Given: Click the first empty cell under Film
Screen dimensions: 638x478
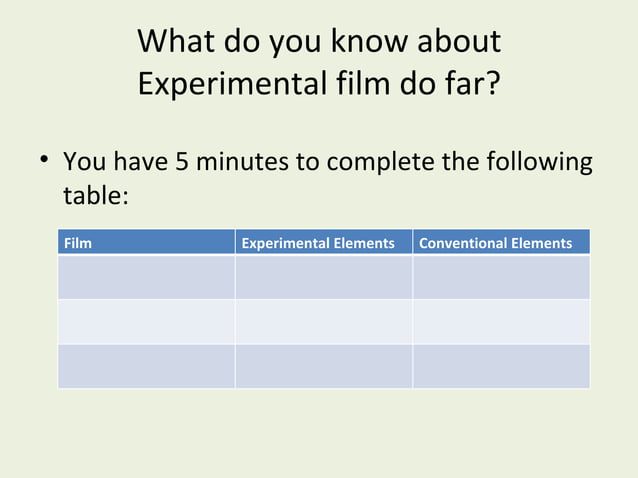Looking at the screenshot, I should [146, 277].
